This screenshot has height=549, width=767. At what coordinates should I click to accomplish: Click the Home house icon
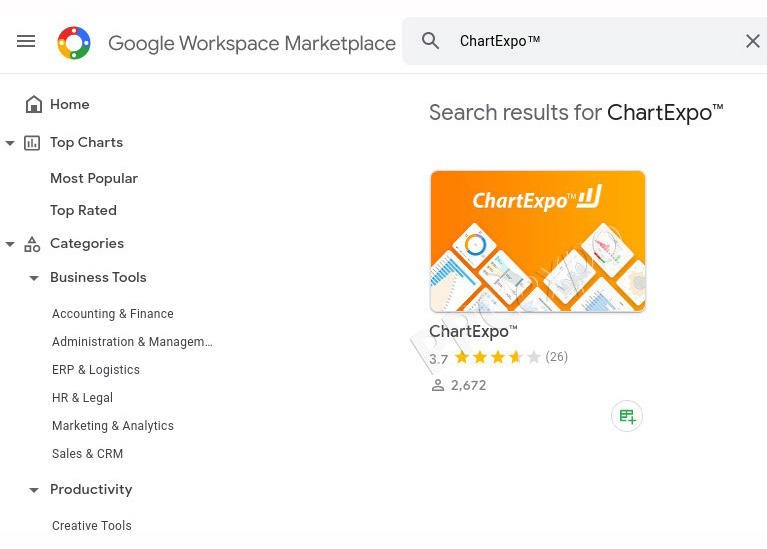pyautogui.click(x=34, y=104)
